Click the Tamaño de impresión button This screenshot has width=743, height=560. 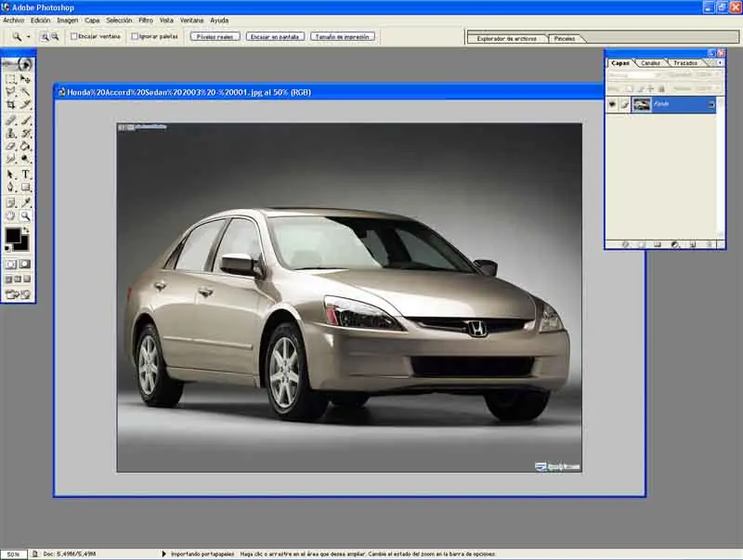point(342,36)
